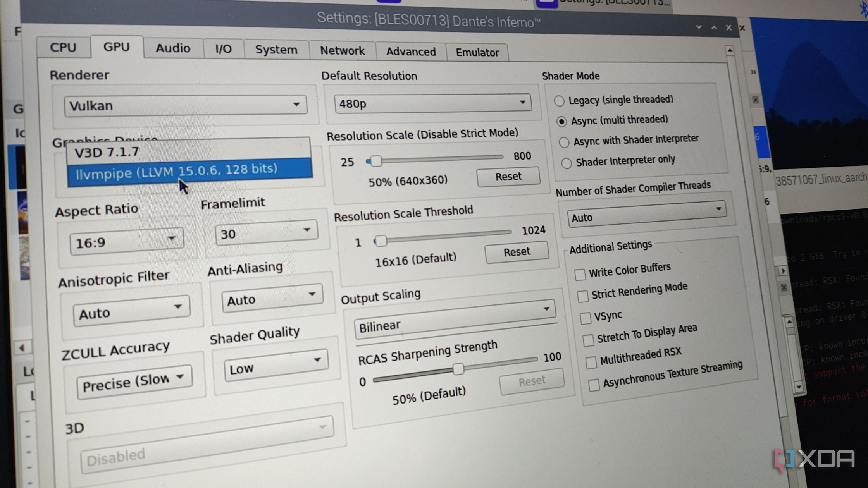The image size is (868, 488).
Task: Click the Resolution Scale Threshold slider handle
Action: (x=381, y=241)
